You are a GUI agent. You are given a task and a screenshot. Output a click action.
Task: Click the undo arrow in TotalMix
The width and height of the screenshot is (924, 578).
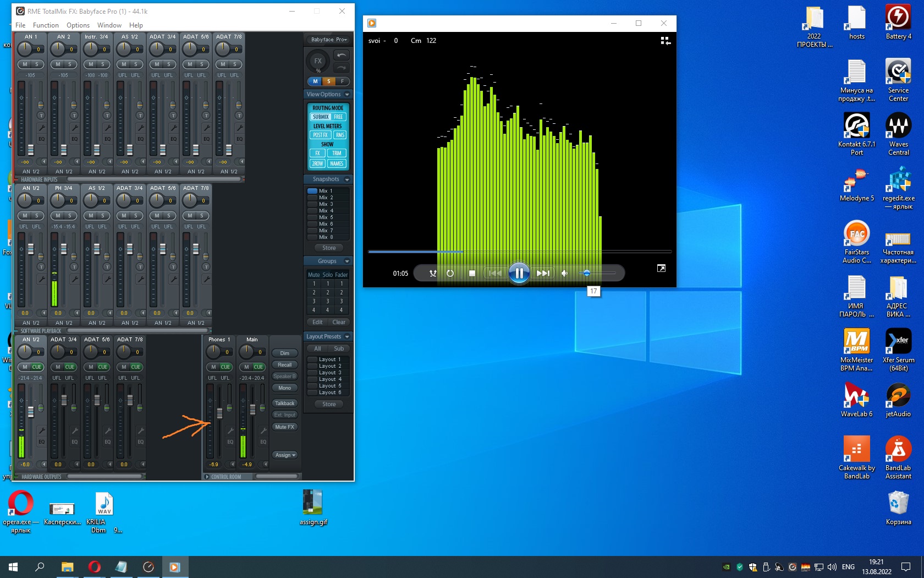342,55
